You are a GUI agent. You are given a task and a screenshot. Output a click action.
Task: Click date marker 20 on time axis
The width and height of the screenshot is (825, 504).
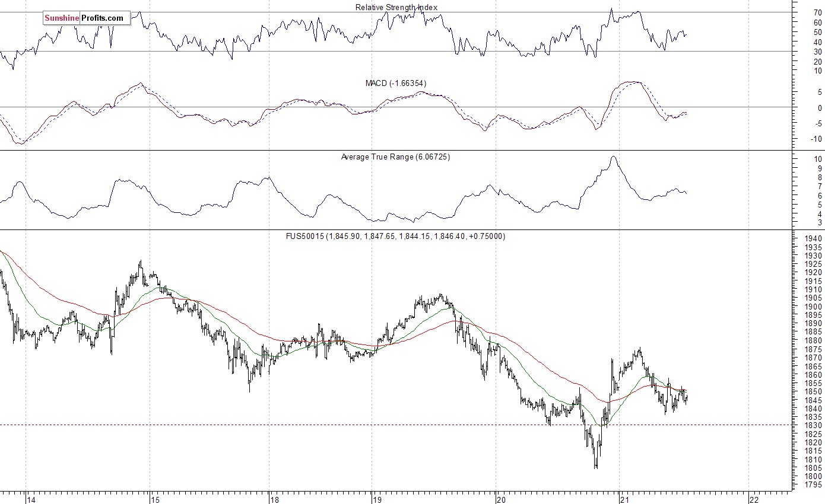tap(500, 499)
